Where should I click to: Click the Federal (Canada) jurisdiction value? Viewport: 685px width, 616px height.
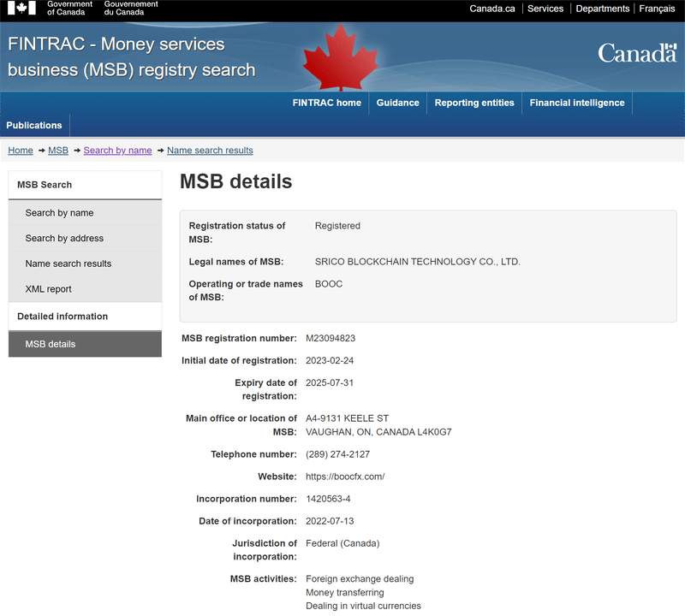343,543
